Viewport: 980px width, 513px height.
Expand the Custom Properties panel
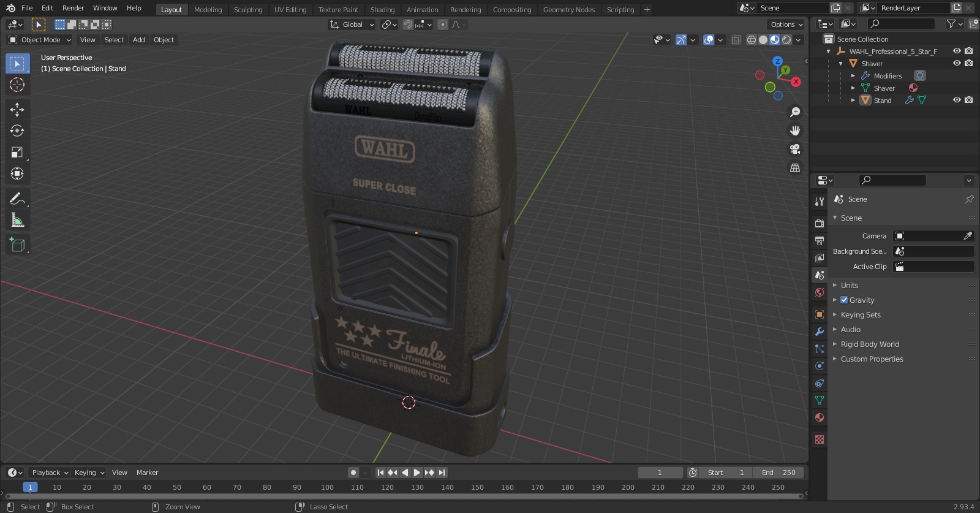point(872,359)
